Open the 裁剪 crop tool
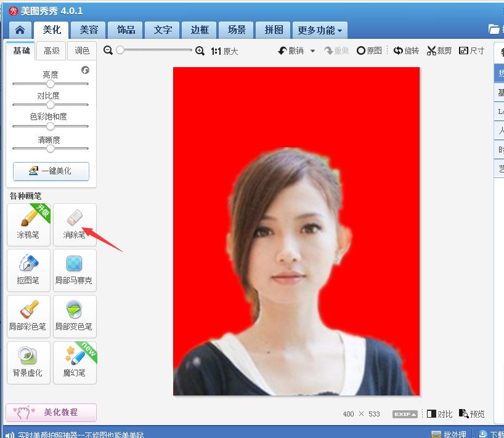Viewport: 504px width, 438px height. pyautogui.click(x=439, y=51)
